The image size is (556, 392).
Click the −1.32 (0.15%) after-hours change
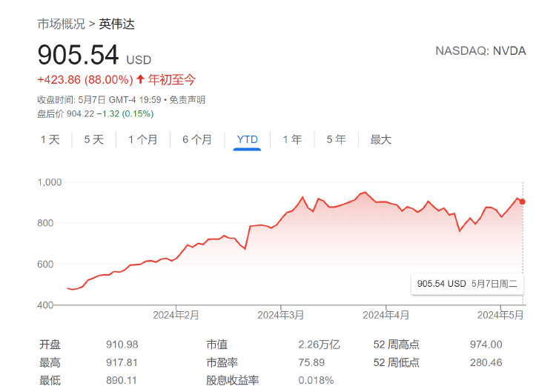[125, 114]
